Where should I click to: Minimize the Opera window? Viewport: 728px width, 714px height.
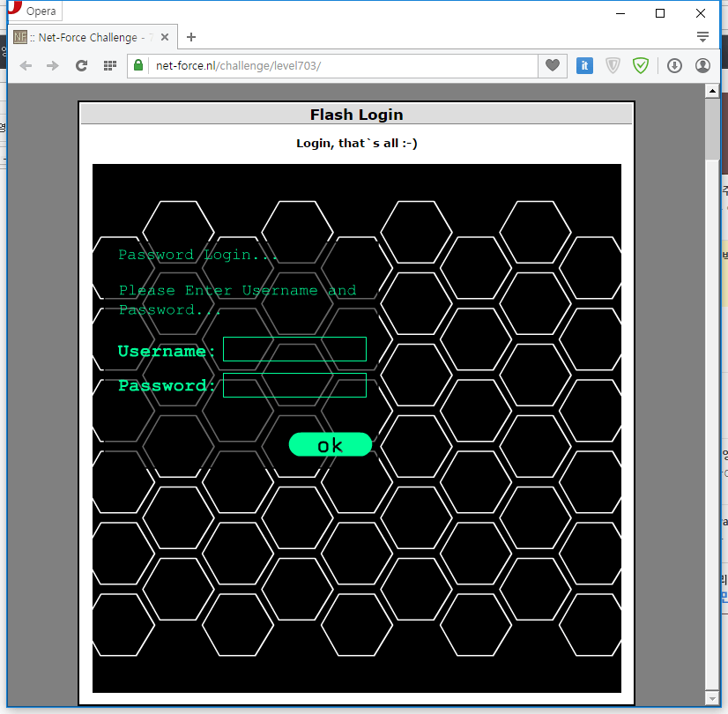620,13
